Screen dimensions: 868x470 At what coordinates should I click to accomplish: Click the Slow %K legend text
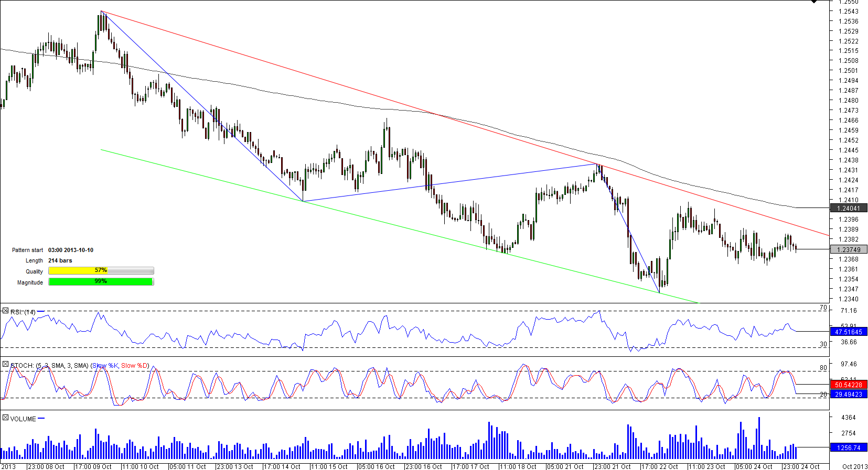(105, 366)
